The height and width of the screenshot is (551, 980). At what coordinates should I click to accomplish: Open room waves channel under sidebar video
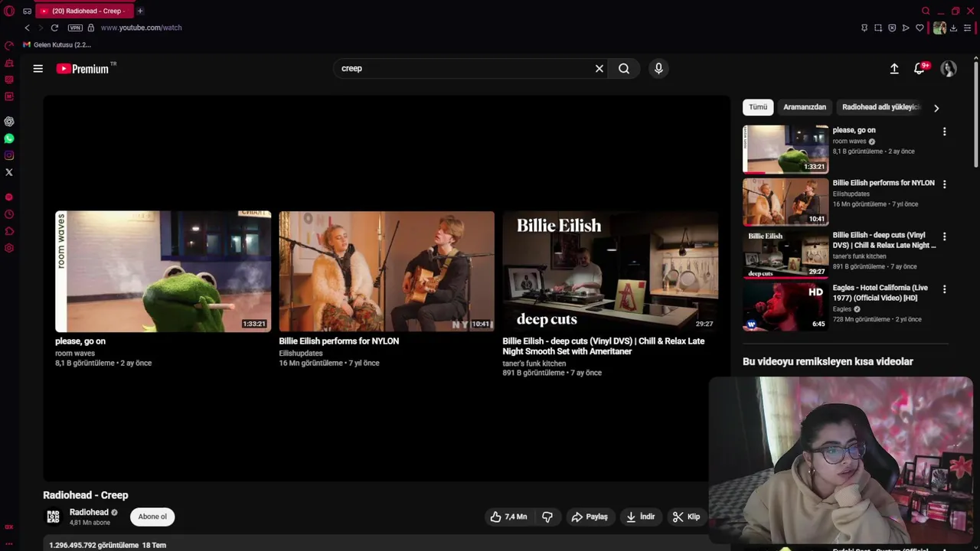click(849, 142)
